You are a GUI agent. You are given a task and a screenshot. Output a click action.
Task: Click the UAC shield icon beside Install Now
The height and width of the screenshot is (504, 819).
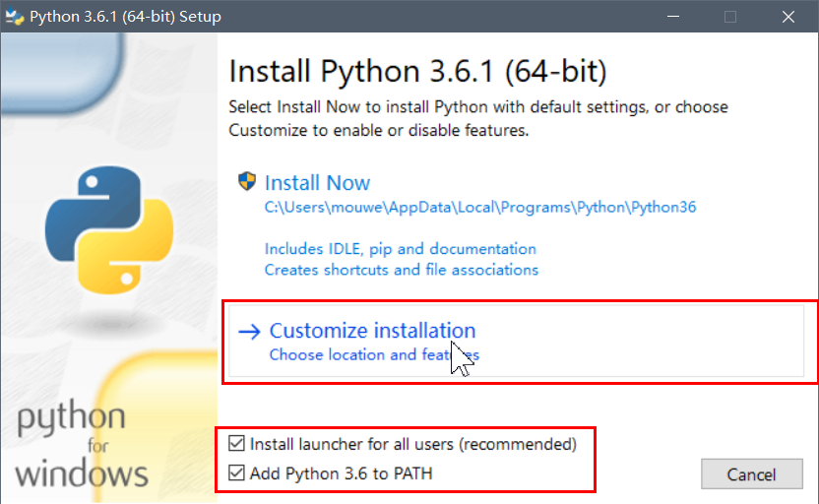246,182
